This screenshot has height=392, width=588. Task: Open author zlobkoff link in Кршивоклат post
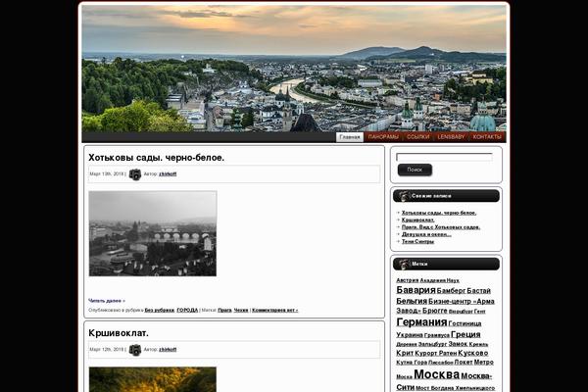click(x=168, y=350)
